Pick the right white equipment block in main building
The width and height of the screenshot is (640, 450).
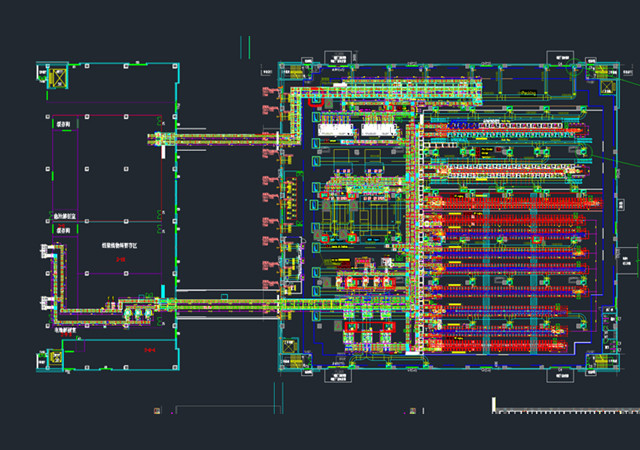(378, 130)
